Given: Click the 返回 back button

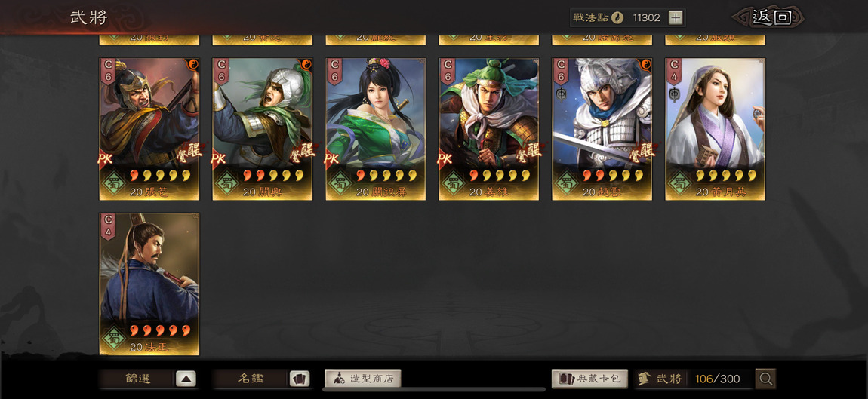Looking at the screenshot, I should [x=771, y=17].
